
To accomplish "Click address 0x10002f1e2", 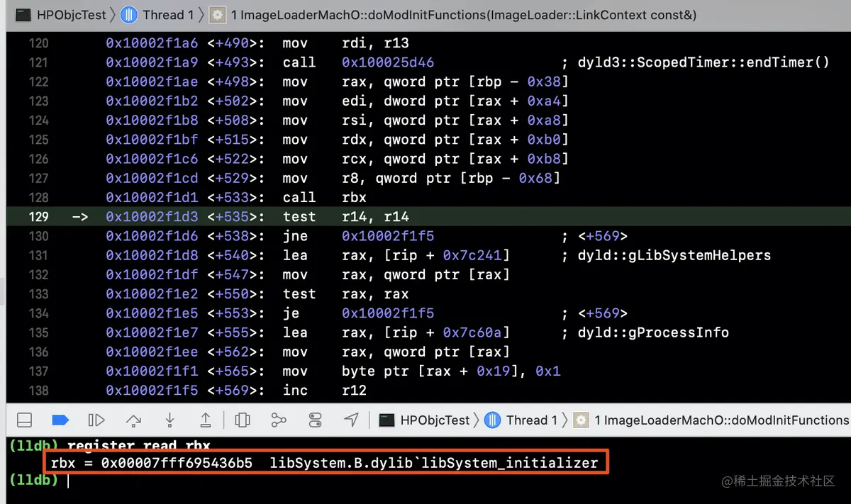I will tap(152, 294).
